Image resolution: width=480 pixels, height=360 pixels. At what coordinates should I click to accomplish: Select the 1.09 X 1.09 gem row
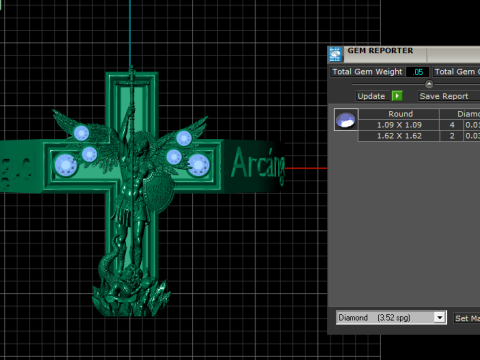pyautogui.click(x=419, y=125)
